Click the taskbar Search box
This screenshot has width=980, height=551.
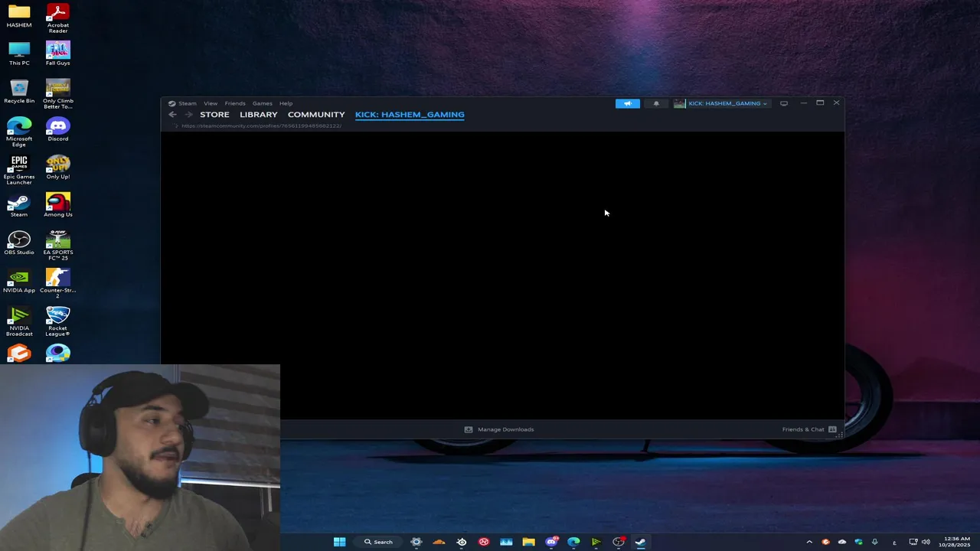coord(379,542)
